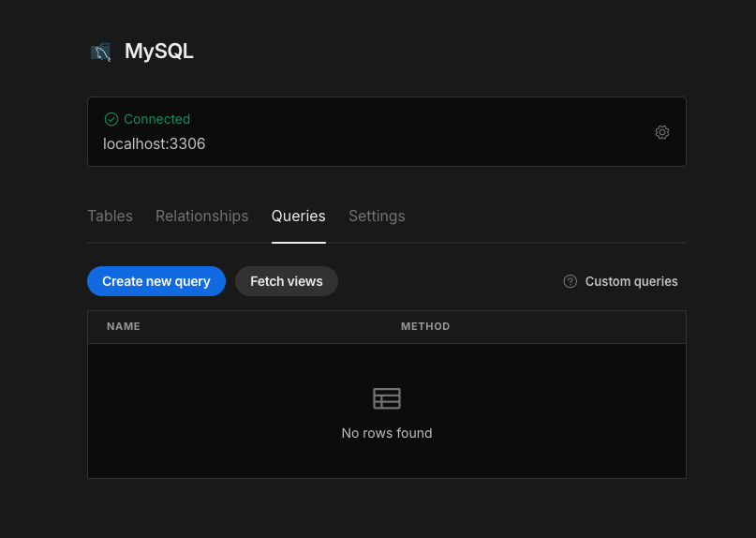The image size is (756, 538).
Task: Click the No rows found message
Action: pos(387,433)
